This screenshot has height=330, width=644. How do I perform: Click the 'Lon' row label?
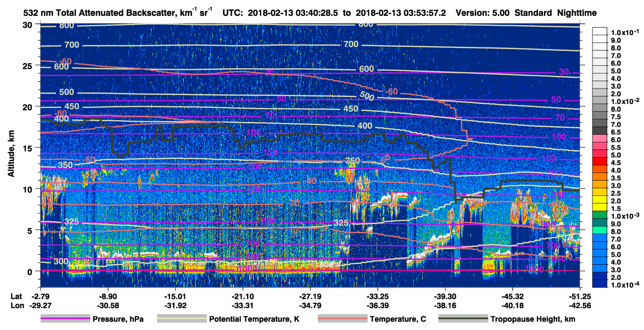click(x=16, y=305)
